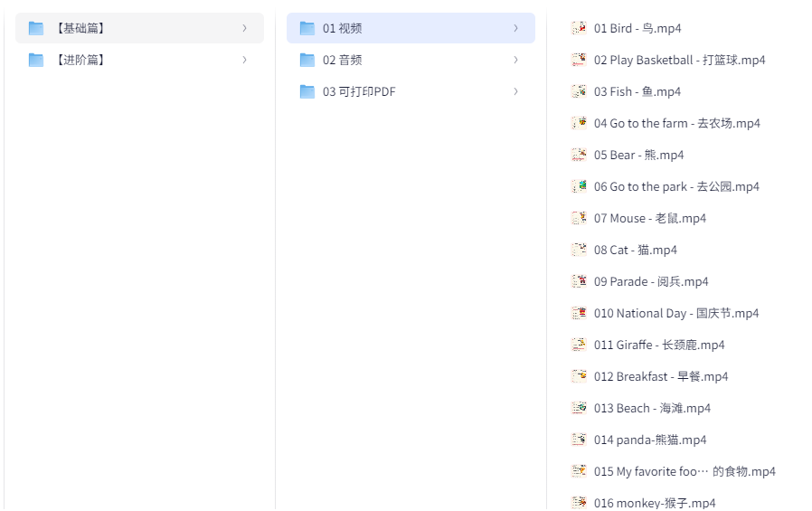Viewport: 812px width, 511px height.
Task: Select file name 012 Breakfast - 早餐.mp4
Action: tap(661, 376)
